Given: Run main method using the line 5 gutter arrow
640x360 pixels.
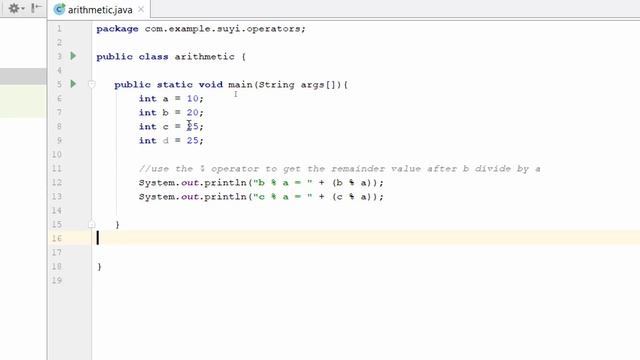Looking at the screenshot, I should coord(73,84).
